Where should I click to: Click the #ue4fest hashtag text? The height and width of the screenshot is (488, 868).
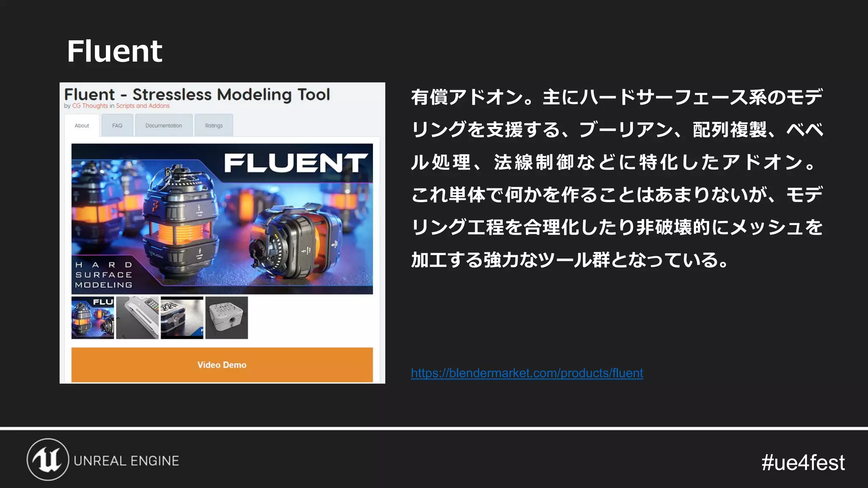pos(803,463)
